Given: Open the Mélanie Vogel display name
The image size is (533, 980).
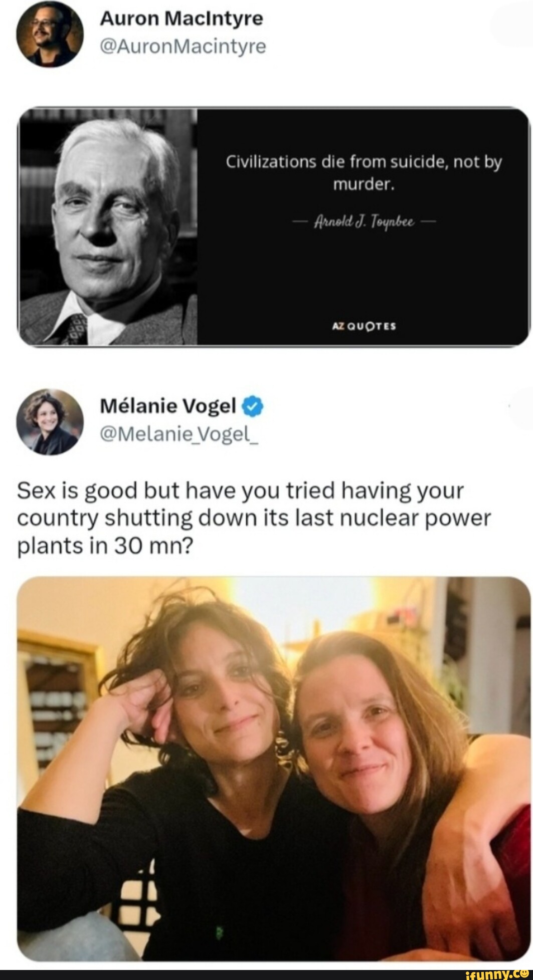Looking at the screenshot, I should [168, 407].
